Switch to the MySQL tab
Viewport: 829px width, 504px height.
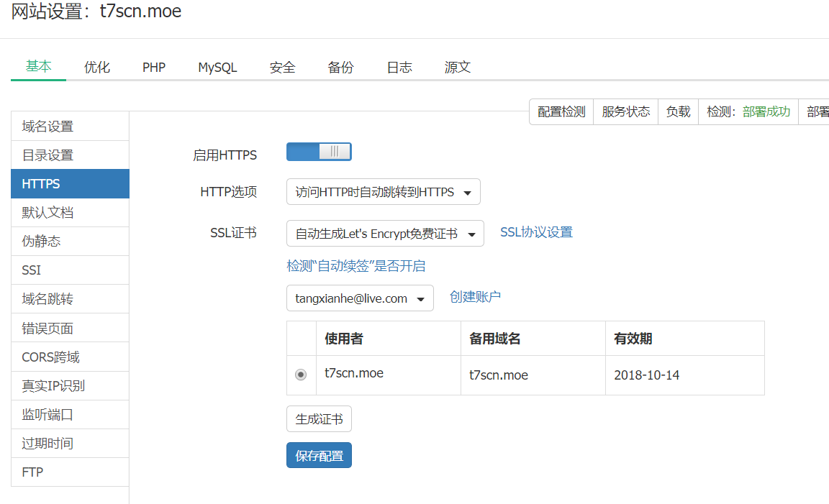click(217, 68)
